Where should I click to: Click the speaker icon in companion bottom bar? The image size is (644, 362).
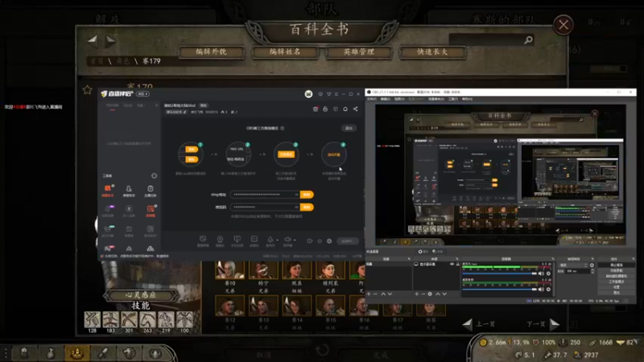(287, 239)
